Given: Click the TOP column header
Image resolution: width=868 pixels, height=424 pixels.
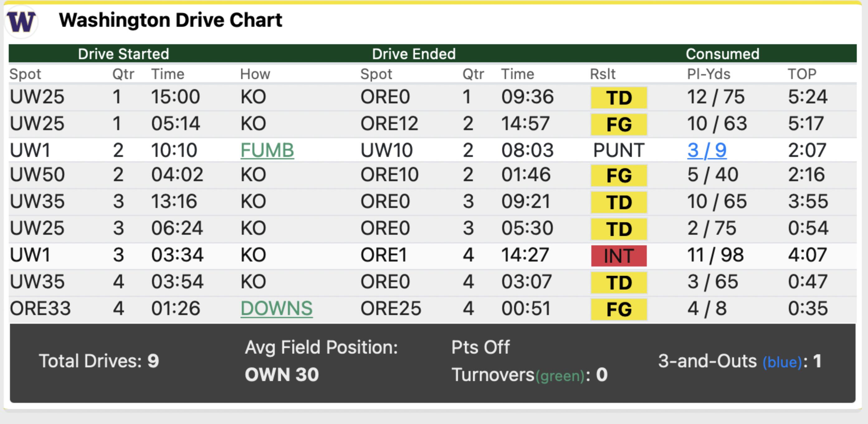Looking at the screenshot, I should pyautogui.click(x=802, y=74).
